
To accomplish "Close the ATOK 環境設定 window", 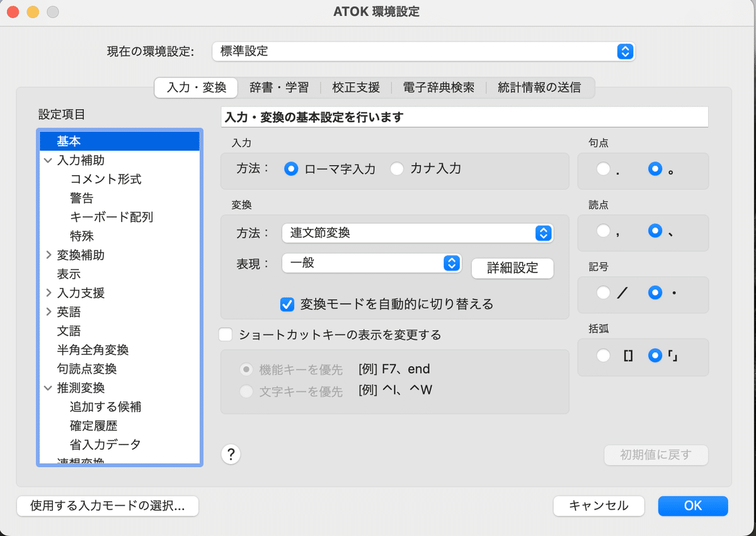I will 13,11.
